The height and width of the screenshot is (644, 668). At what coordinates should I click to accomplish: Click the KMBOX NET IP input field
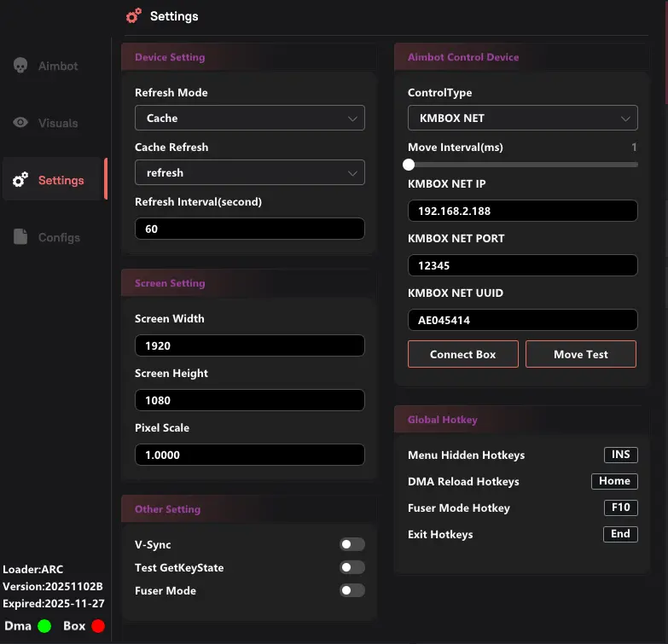(522, 211)
